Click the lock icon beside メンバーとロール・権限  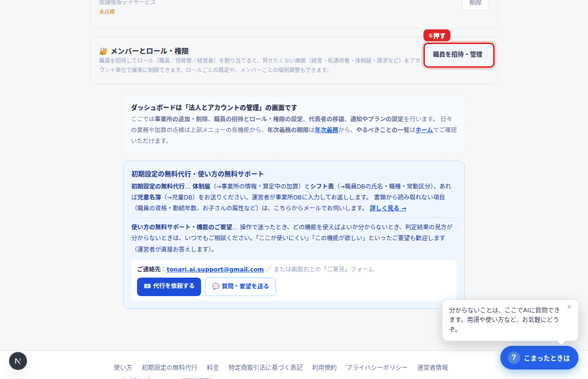[x=103, y=51]
